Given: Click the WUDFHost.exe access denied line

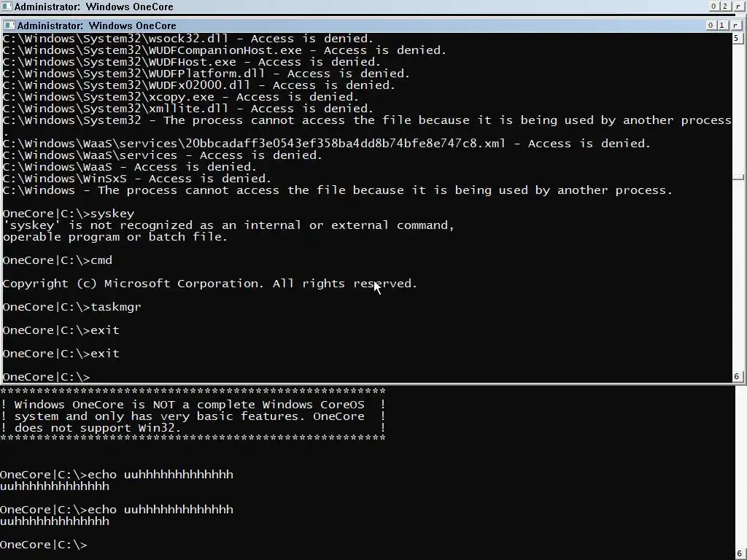Looking at the screenshot, I should pos(192,62).
